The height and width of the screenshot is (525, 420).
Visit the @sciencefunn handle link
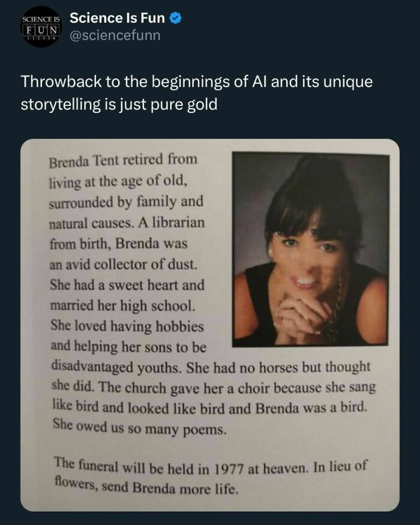click(x=115, y=35)
